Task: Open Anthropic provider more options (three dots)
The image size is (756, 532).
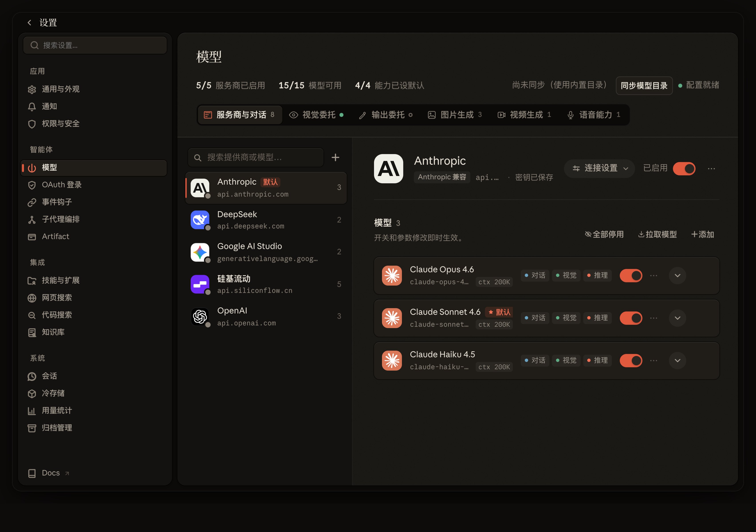Action: (x=711, y=169)
